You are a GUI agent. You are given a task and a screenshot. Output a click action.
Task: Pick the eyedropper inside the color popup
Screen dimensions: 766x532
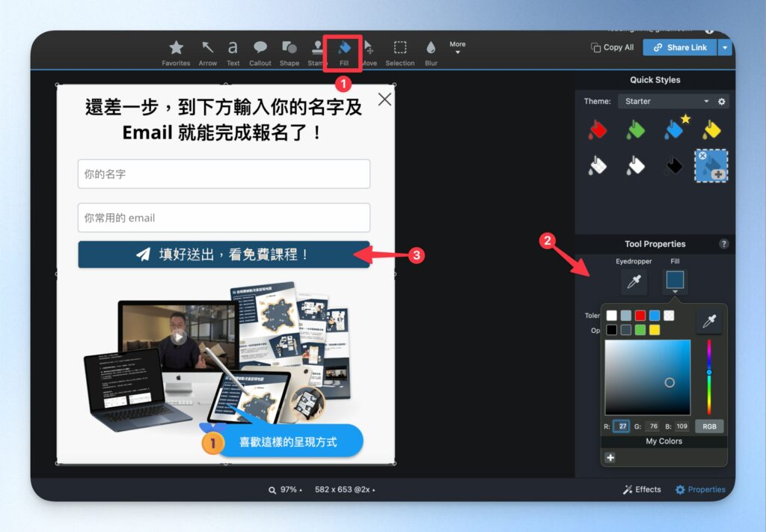709,321
